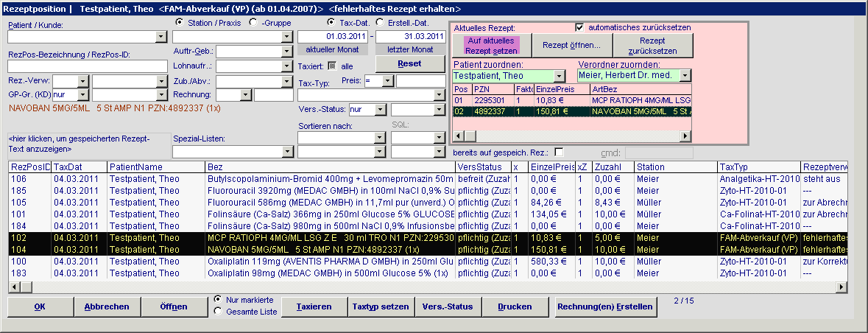
Task: Click the end date field 31.03.2011
Action: pyautogui.click(x=410, y=37)
